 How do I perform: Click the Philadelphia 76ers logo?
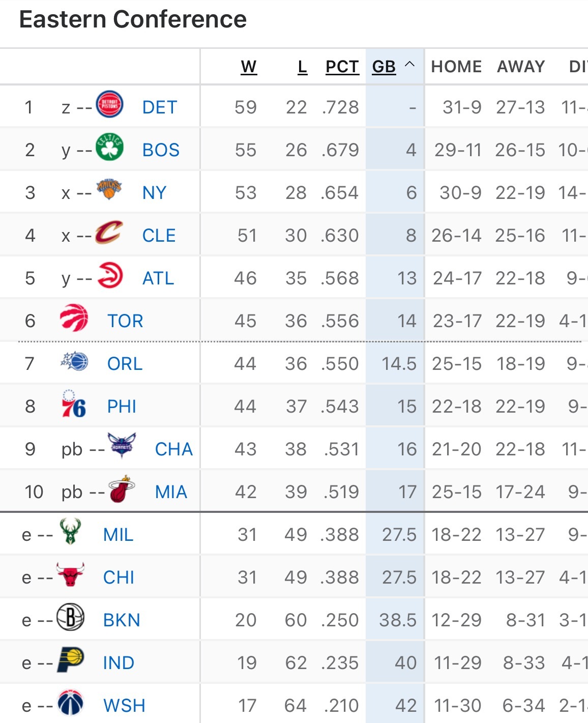[74, 404]
